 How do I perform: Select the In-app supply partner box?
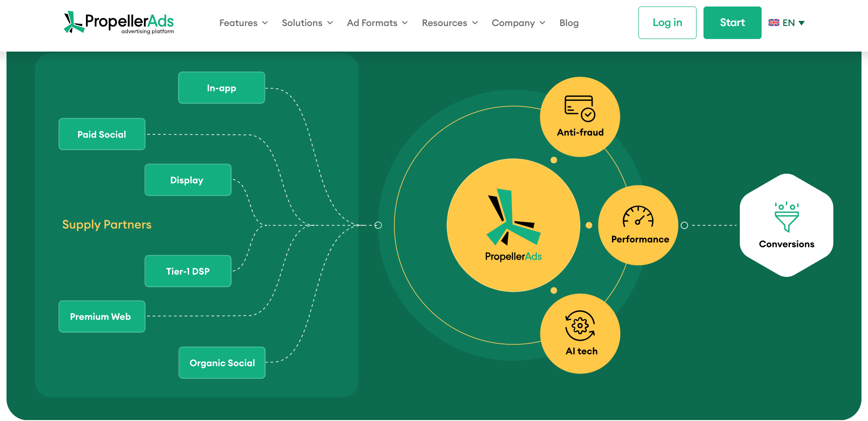222,88
